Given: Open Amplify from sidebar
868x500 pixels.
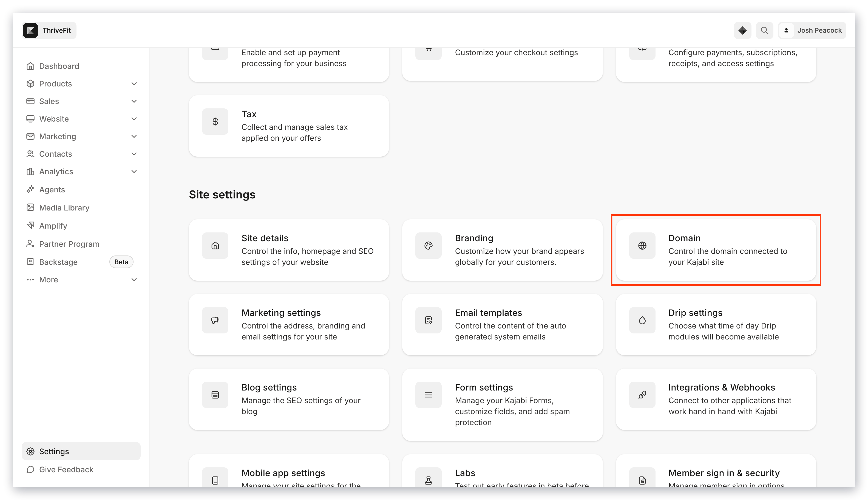Looking at the screenshot, I should point(53,226).
